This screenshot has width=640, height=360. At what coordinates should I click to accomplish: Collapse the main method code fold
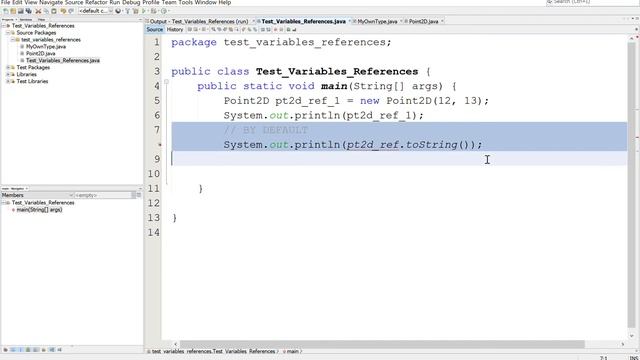166,82
